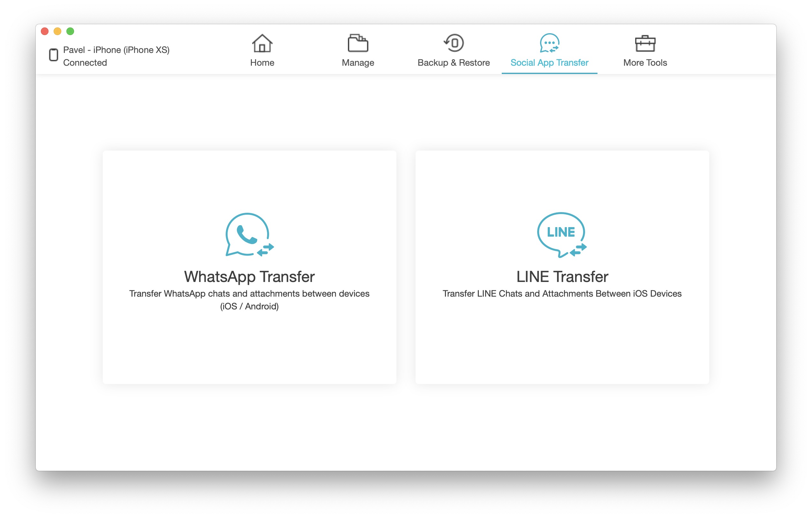Click the iPhone device icon

coord(54,55)
